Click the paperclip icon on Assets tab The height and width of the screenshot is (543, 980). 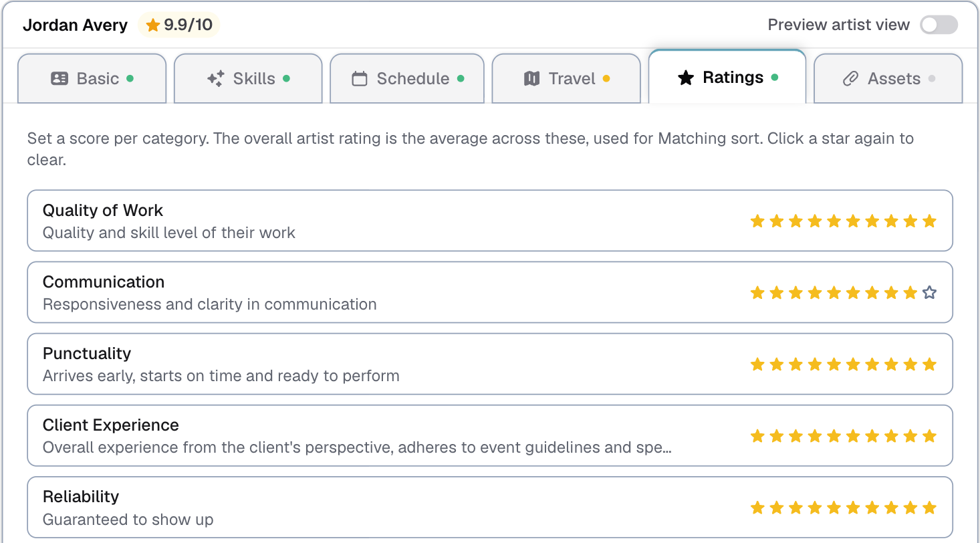pos(850,79)
